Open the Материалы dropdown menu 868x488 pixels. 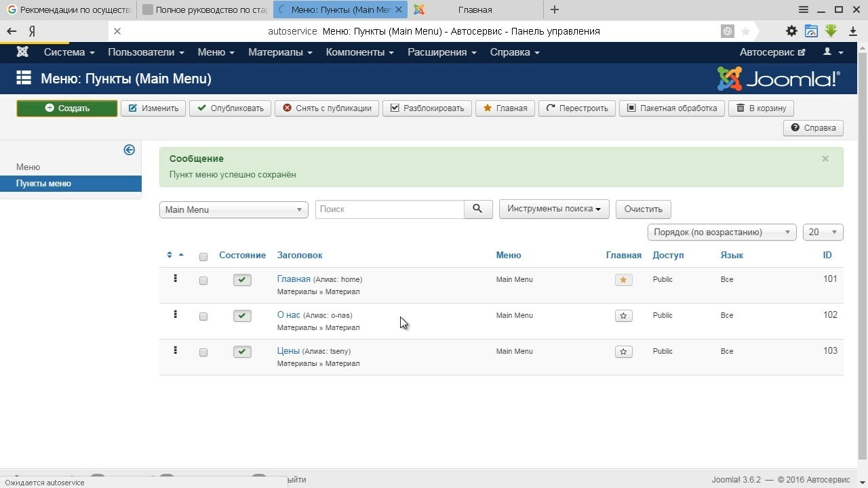pos(280,52)
